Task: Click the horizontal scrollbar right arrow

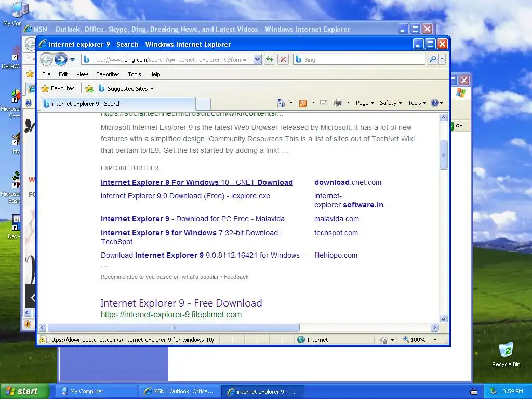Action: tap(434, 327)
